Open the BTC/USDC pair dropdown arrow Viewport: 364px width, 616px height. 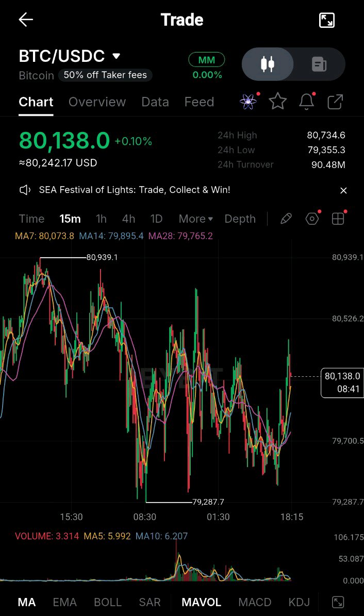point(116,56)
